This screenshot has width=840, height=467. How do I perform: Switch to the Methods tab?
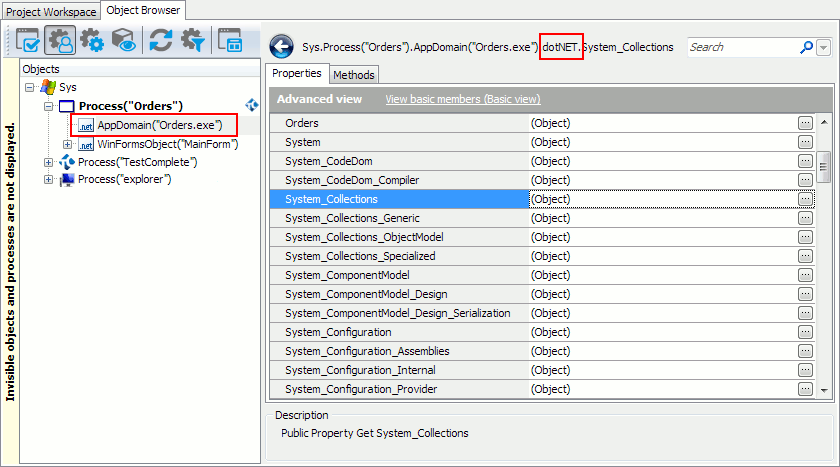coord(353,75)
